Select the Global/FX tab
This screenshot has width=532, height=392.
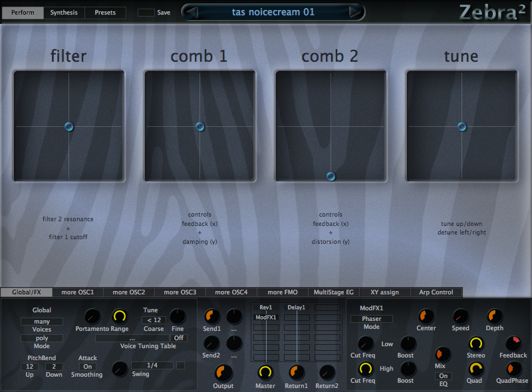coord(27,292)
